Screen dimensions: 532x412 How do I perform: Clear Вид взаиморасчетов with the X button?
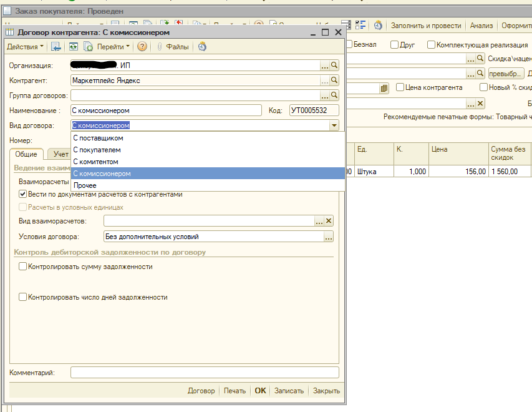[329, 221]
